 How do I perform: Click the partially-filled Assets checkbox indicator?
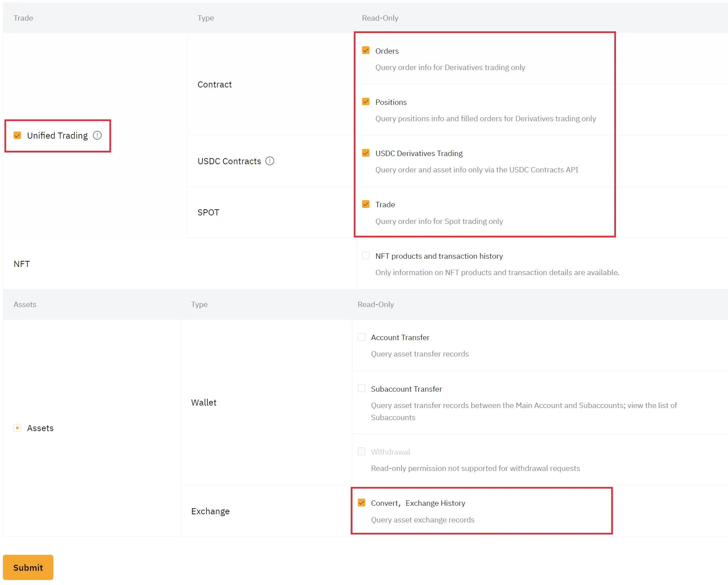pyautogui.click(x=17, y=428)
